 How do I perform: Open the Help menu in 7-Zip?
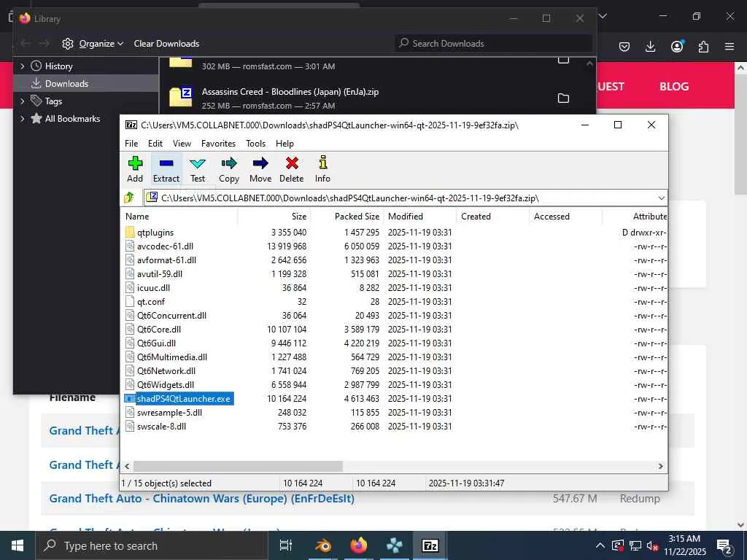click(285, 144)
